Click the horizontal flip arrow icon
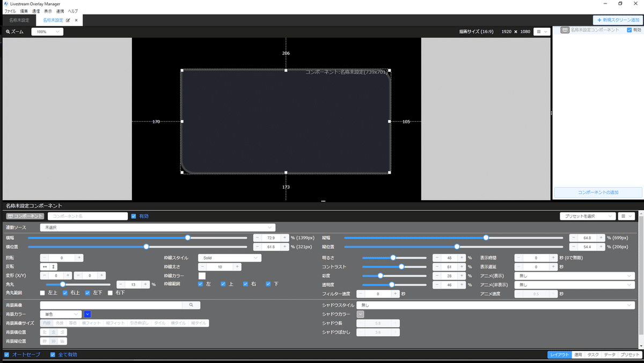This screenshot has width=644, height=363. (x=45, y=266)
